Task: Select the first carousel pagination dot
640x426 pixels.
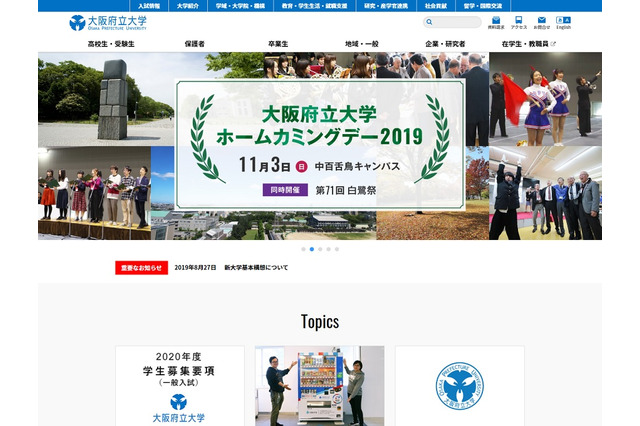Action: coord(303,249)
